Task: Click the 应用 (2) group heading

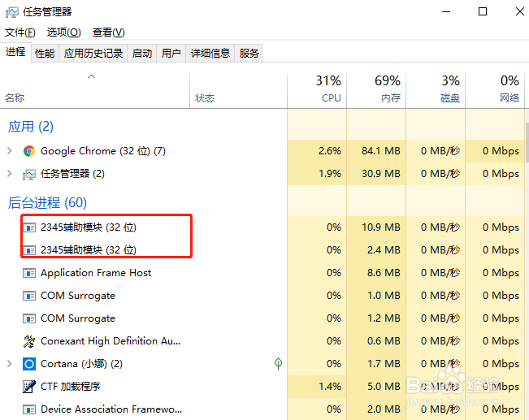Action: [31, 127]
